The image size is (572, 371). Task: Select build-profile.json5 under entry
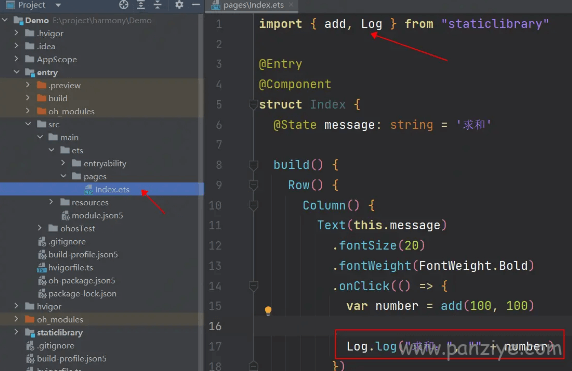(x=83, y=254)
